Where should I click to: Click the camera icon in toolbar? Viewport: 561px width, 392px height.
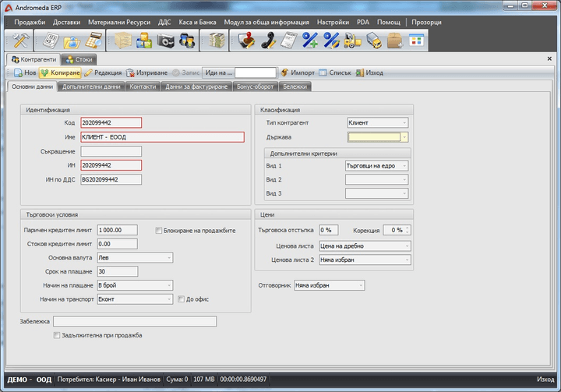166,40
